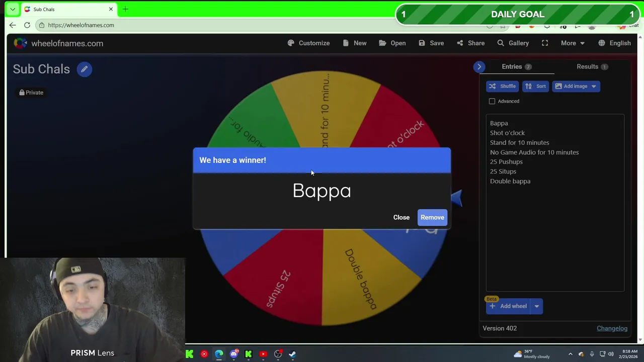The image size is (644, 362).
Task: Open the volume speaker tray icon
Action: coord(611,354)
